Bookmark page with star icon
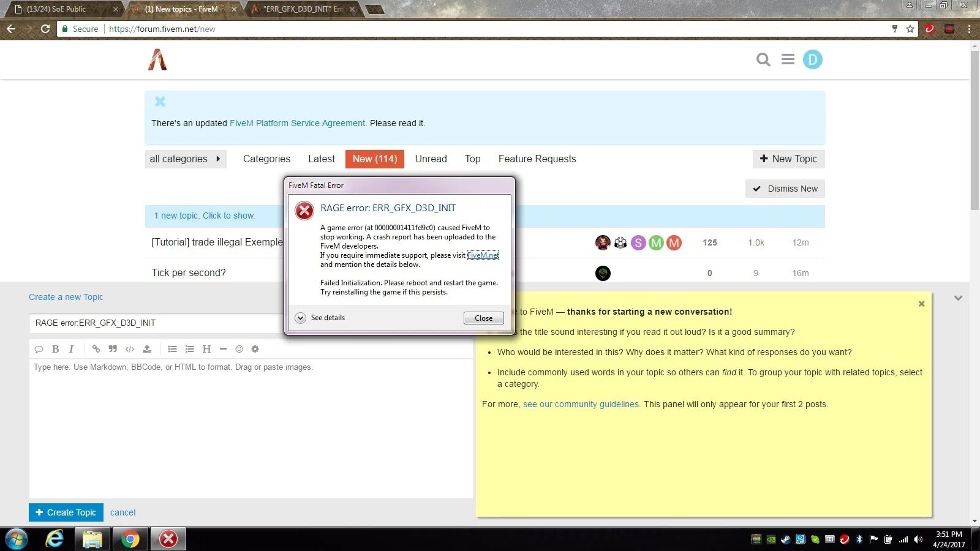The width and height of the screenshot is (980, 551). point(910,29)
